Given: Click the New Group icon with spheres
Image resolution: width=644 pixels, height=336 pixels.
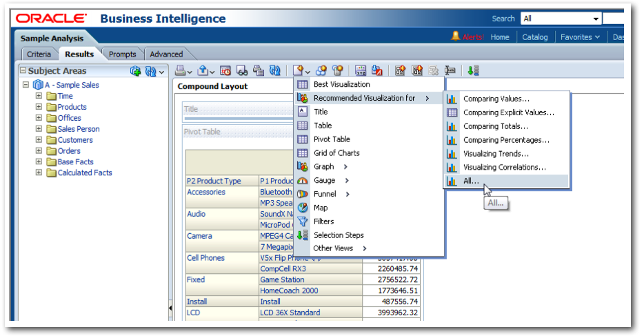Looking at the screenshot, I should point(321,70).
